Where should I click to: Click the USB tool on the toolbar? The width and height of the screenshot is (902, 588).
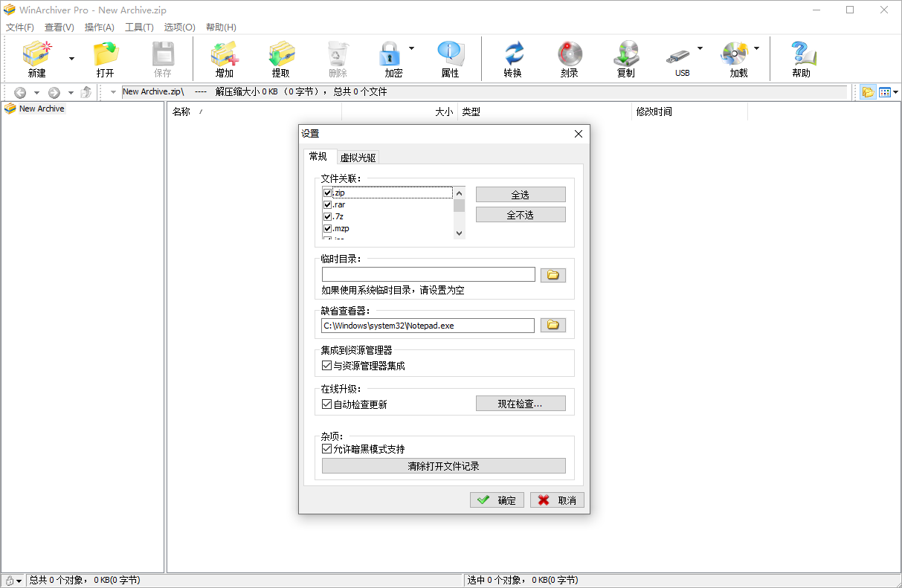tap(681, 59)
